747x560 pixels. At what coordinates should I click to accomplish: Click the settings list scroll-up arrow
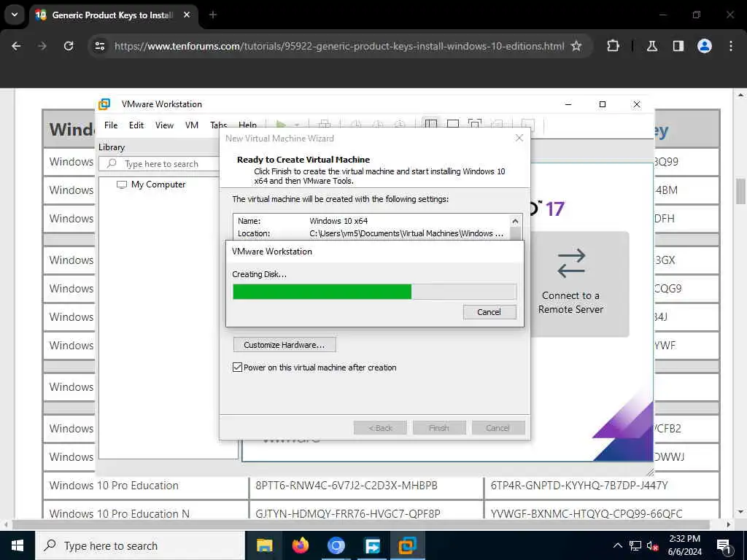point(515,221)
